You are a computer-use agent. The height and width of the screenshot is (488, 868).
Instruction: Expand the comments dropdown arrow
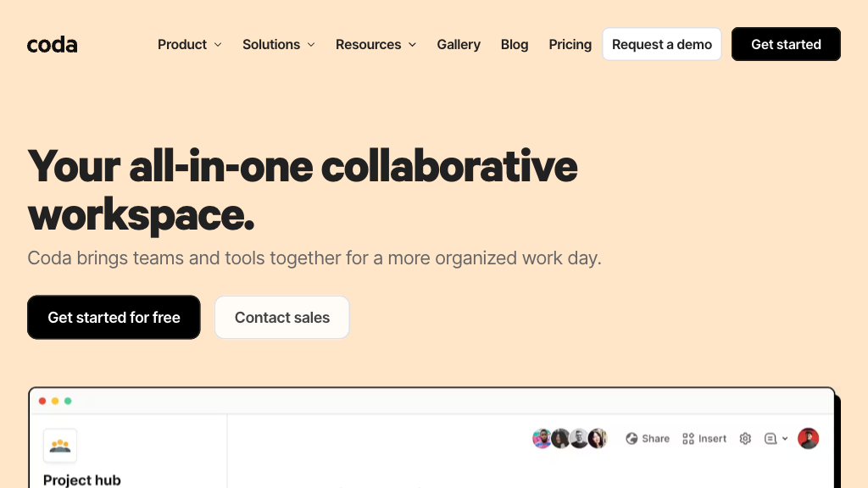785,439
